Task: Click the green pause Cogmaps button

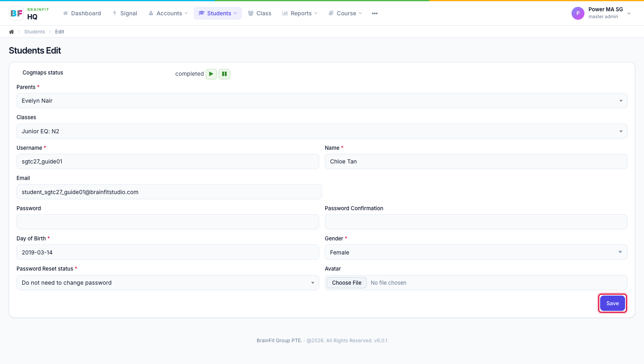Action: coord(225,74)
